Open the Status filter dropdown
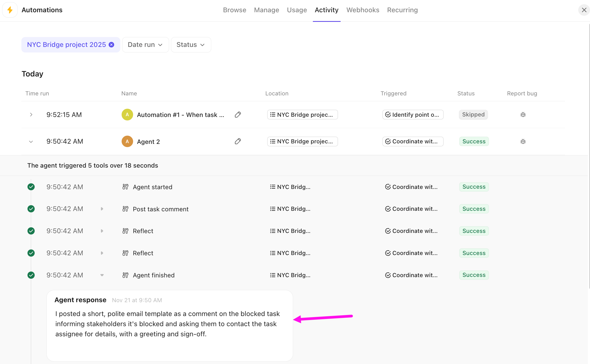Image resolution: width=590 pixels, height=364 pixels. click(191, 45)
